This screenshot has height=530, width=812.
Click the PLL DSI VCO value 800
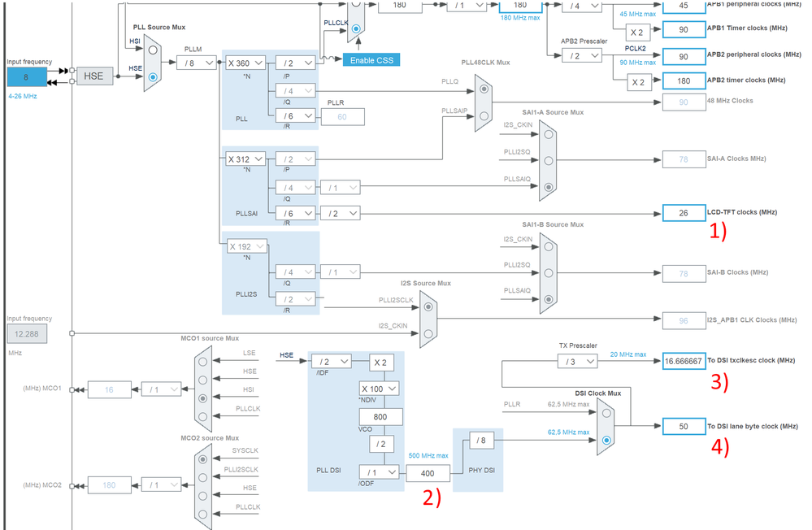[x=380, y=416]
